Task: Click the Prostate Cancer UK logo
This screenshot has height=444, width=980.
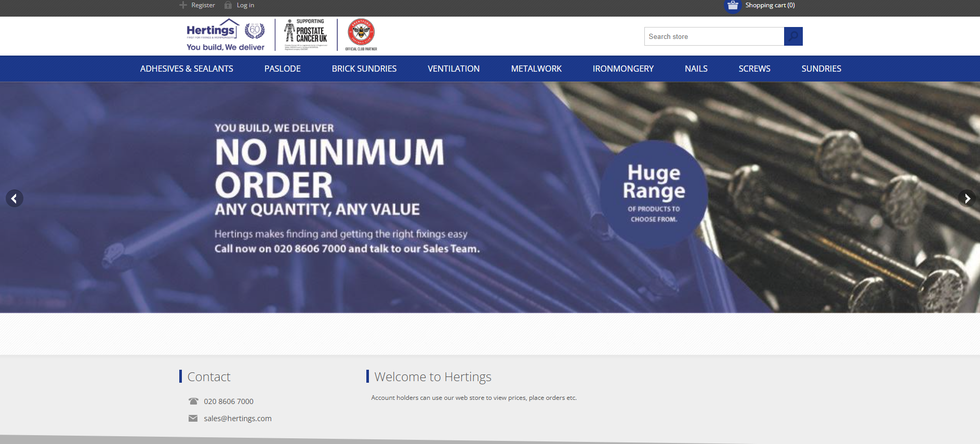Action: pos(306,35)
